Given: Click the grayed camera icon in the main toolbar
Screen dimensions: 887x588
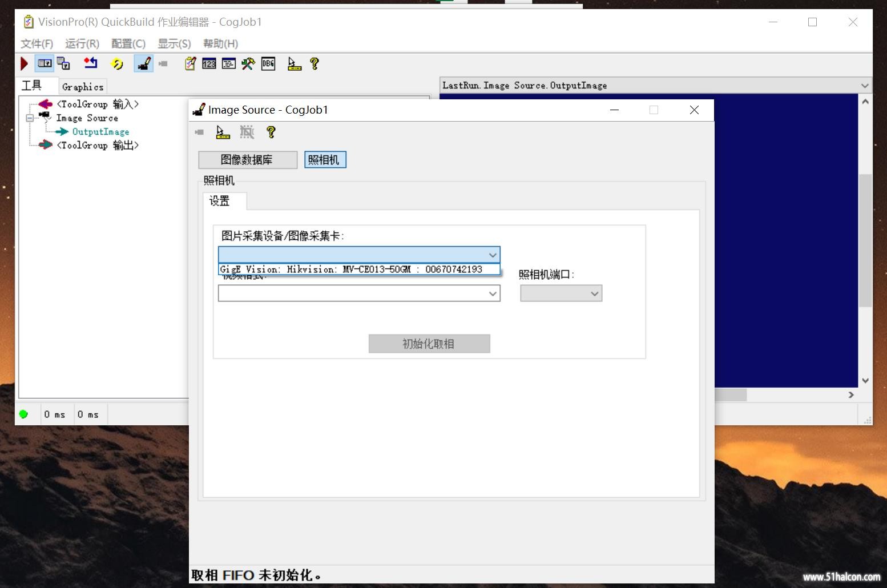Looking at the screenshot, I should [x=163, y=64].
